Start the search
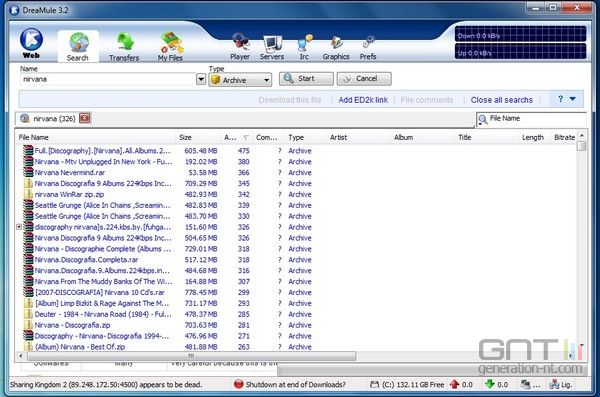600x397 pixels. (x=306, y=79)
